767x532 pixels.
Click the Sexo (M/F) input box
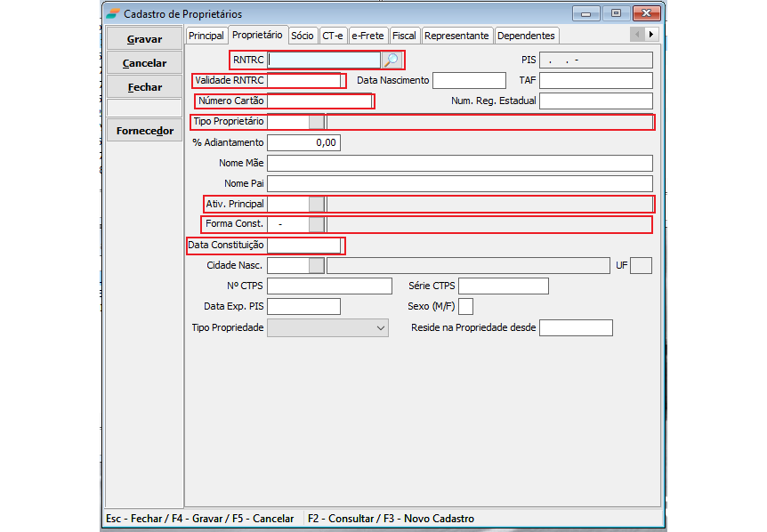click(x=465, y=307)
